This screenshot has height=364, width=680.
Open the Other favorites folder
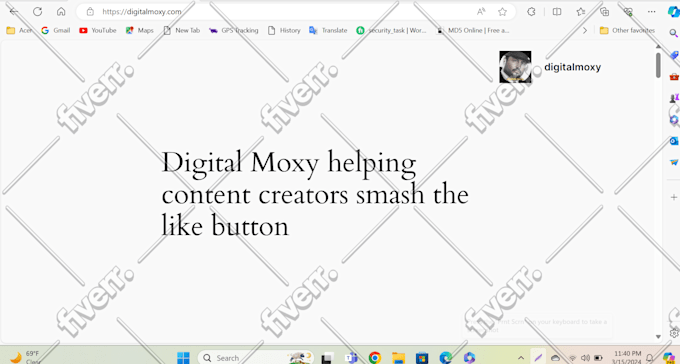coord(627,30)
